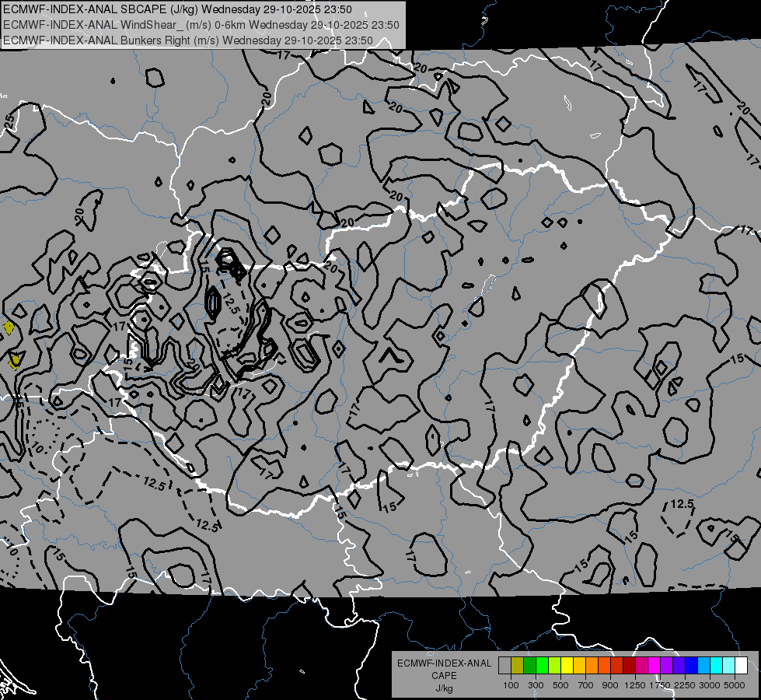Click the 5000 value on the colorbar
Image resolution: width=761 pixels, height=700 pixels.
point(735,685)
